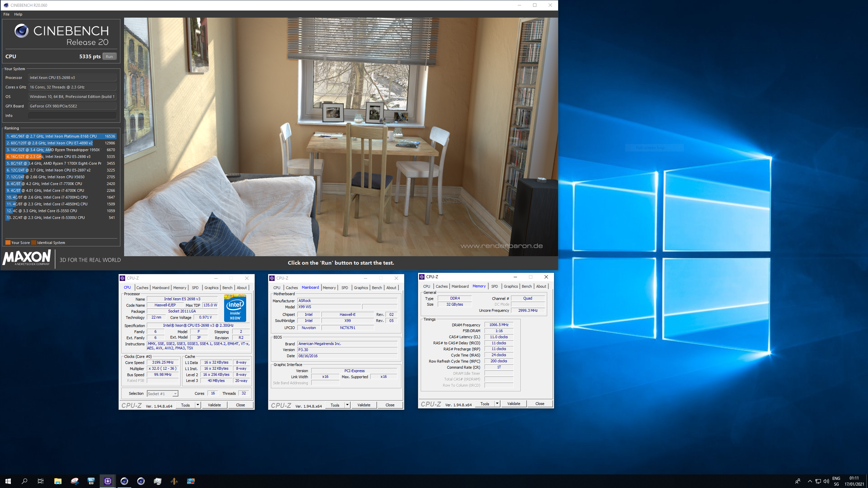Click title bar icon of left CPU-Z window

pos(123,278)
